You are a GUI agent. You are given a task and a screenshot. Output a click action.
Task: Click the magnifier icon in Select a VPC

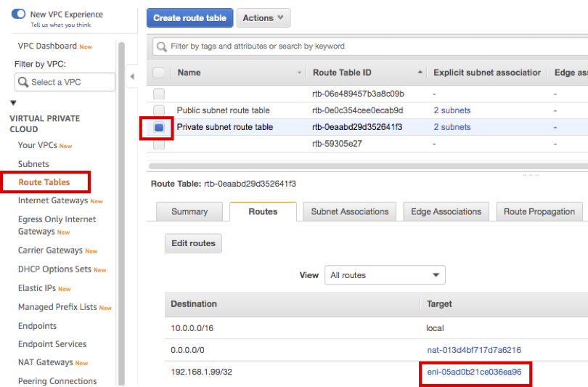(23, 82)
